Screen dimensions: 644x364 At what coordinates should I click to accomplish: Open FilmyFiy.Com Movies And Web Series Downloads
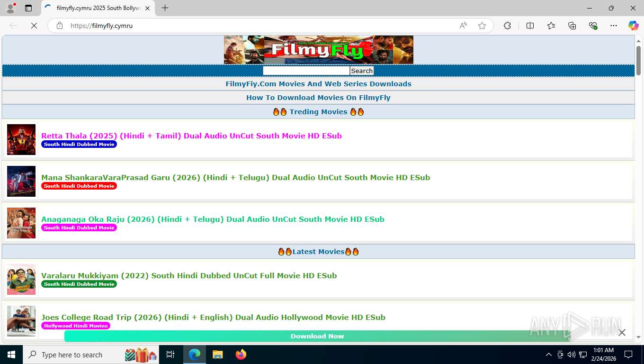[x=318, y=84]
